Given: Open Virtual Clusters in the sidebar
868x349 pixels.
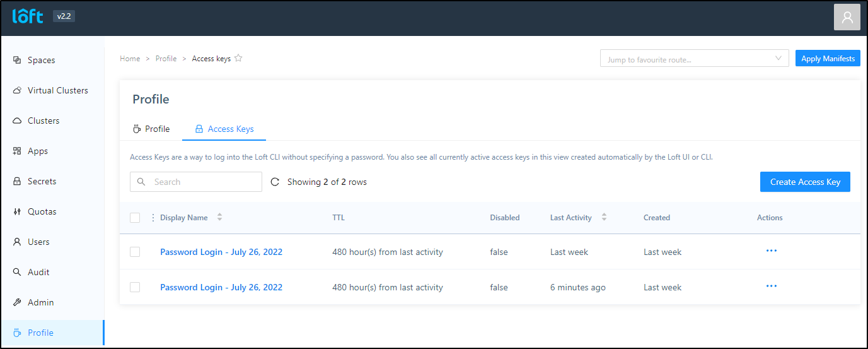Looking at the screenshot, I should click(52, 90).
